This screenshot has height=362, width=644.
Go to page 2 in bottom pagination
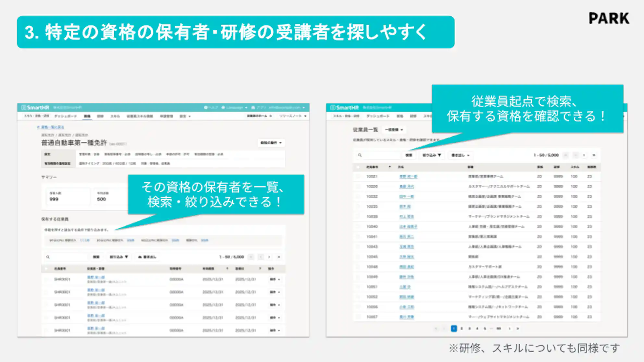(x=462, y=329)
